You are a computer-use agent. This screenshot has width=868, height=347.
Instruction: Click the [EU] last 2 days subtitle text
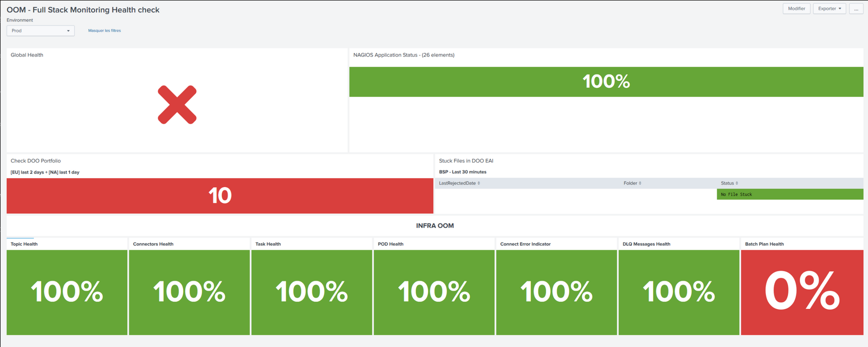(45, 172)
